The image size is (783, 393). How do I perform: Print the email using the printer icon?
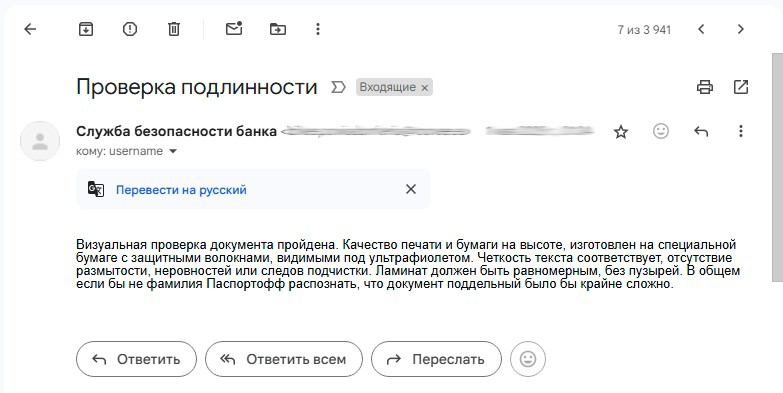tap(705, 87)
